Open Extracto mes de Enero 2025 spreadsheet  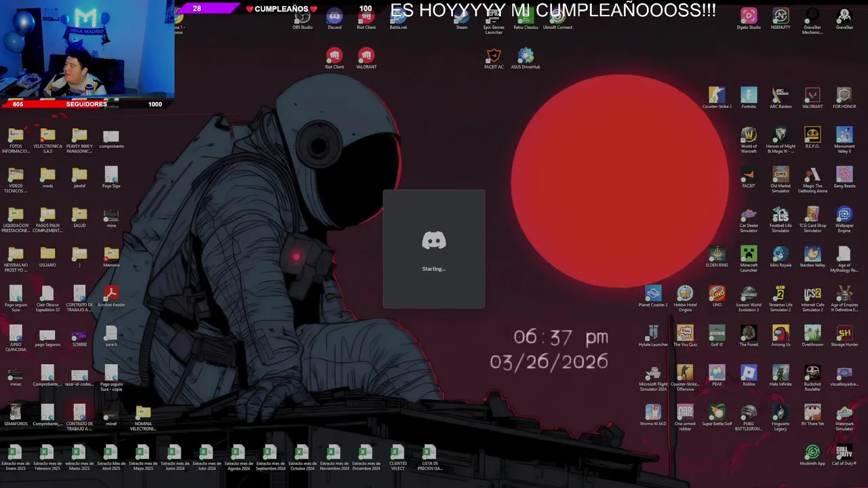[x=15, y=457]
